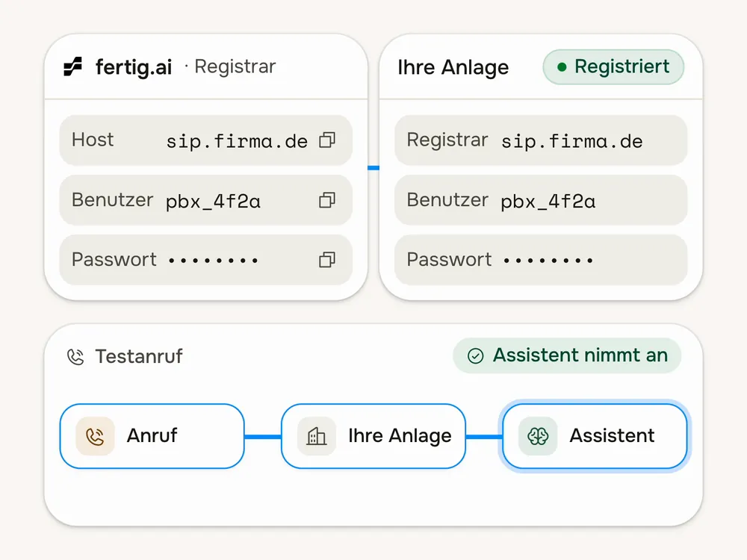Click the Registrar label beside fertig.ai
747x560 pixels.
[235, 66]
